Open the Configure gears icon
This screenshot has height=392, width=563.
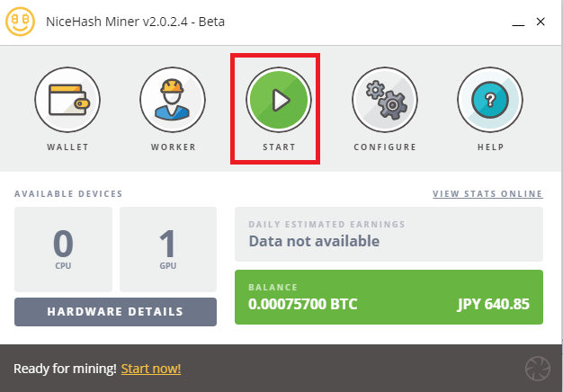(x=385, y=100)
